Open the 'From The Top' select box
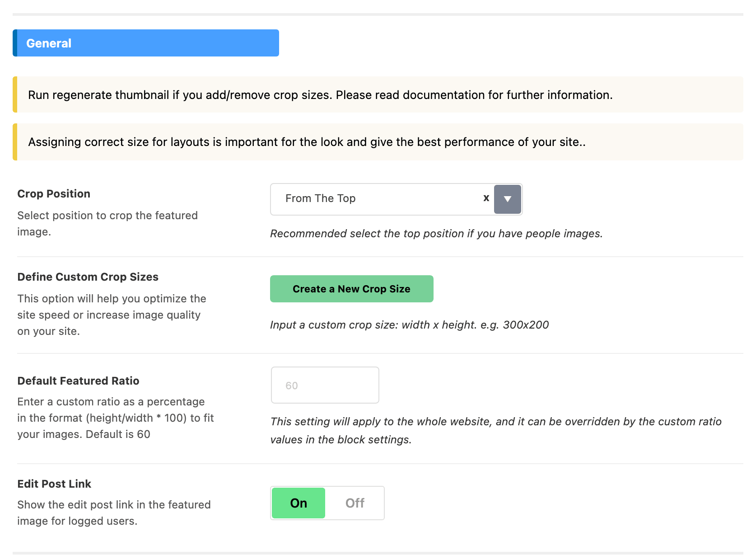 pos(396,199)
